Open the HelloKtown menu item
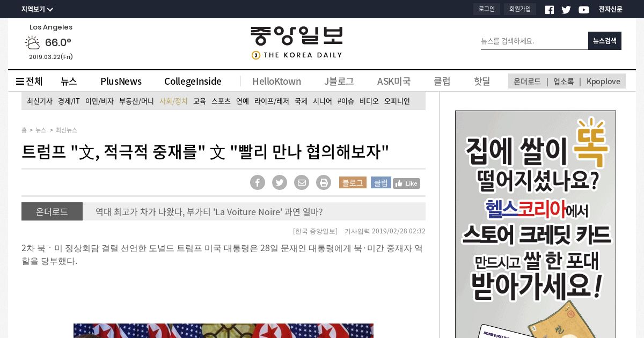Viewport: 644px width, 338px height. [276, 81]
